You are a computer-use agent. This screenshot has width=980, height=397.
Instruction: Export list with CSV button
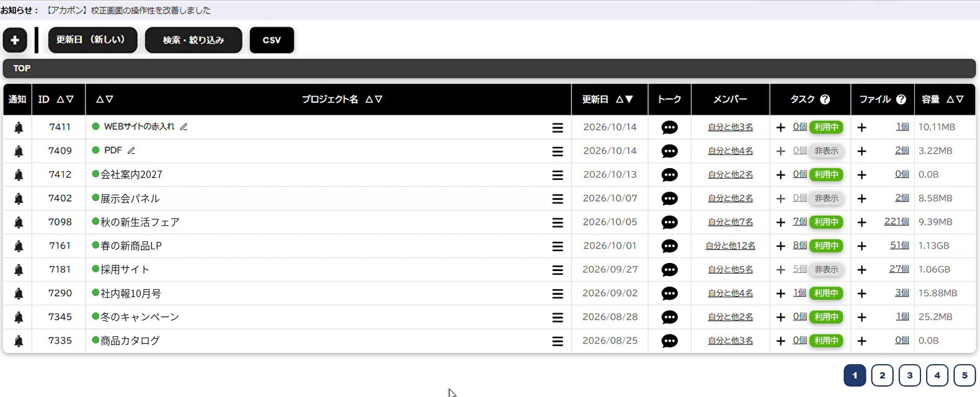coord(272,40)
